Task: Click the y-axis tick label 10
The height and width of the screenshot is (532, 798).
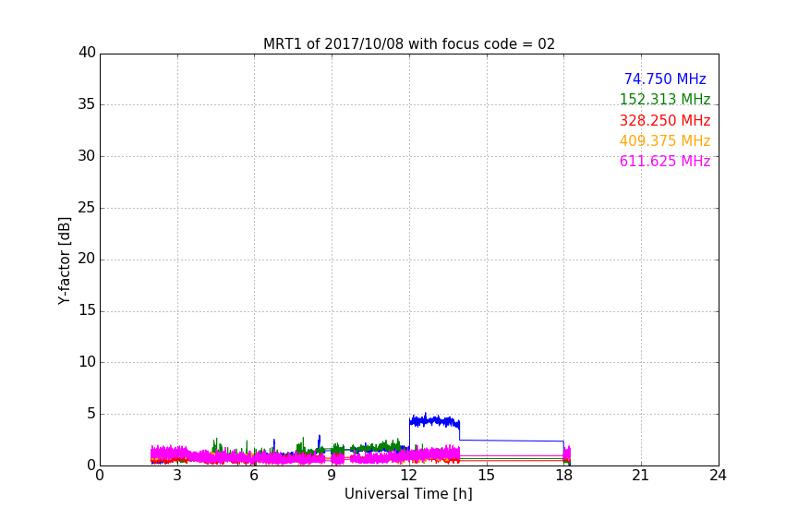Action: tap(87, 362)
